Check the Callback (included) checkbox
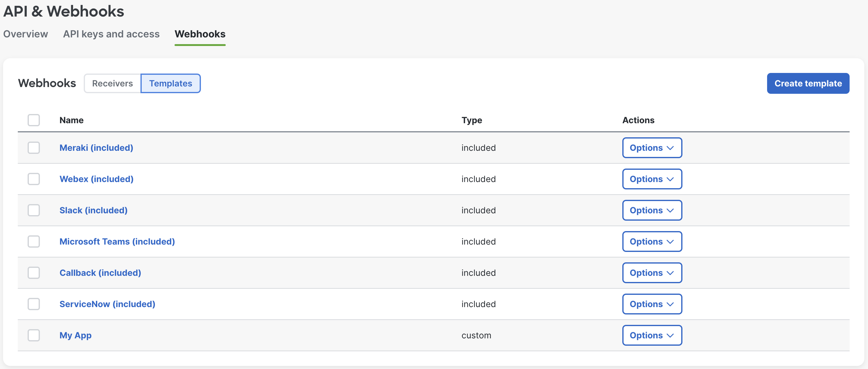 pos(34,273)
